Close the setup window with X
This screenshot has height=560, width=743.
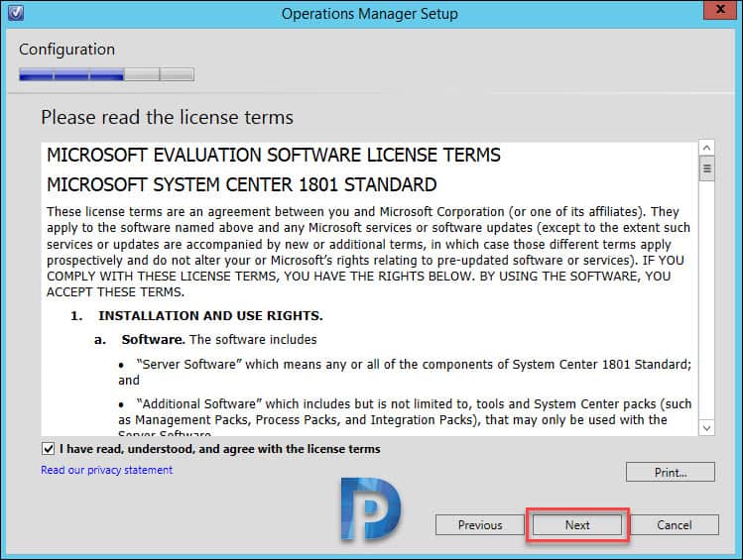(x=720, y=10)
